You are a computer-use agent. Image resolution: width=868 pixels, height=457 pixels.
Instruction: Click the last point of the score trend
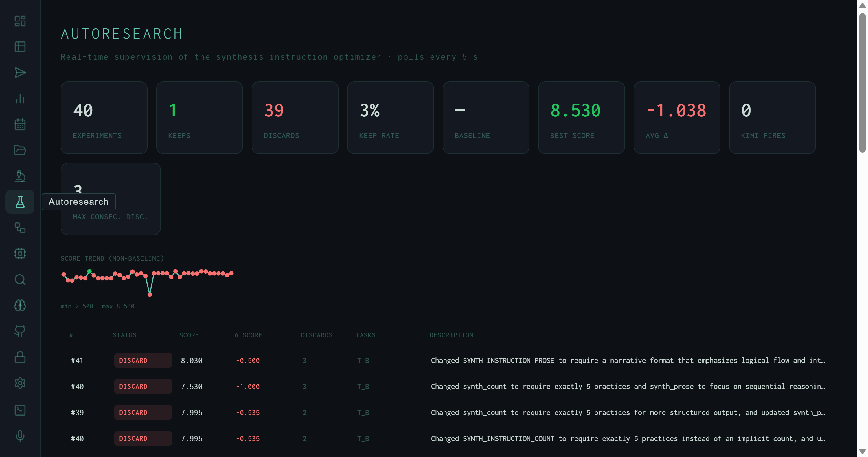coord(231,273)
